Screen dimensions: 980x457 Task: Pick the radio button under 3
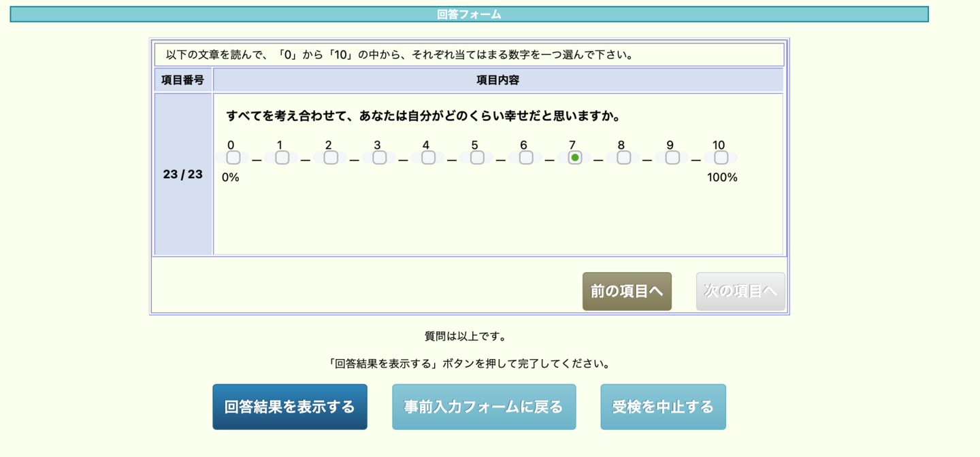(380, 158)
